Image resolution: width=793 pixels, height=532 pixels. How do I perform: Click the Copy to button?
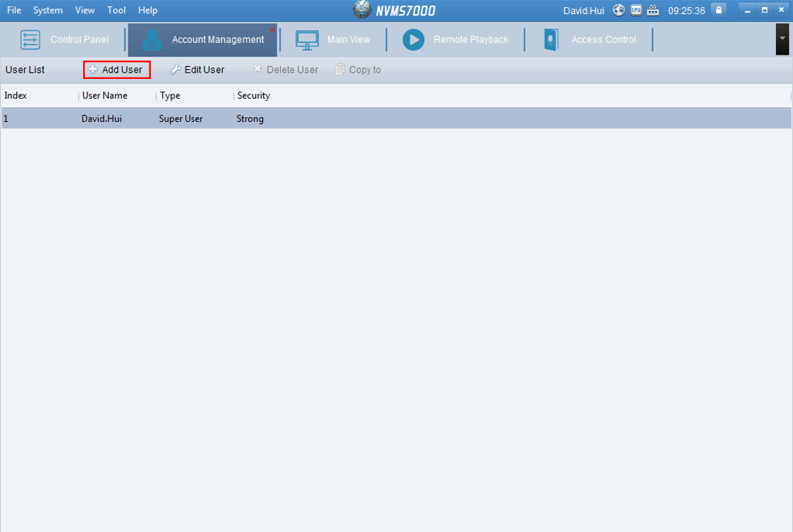pos(358,70)
